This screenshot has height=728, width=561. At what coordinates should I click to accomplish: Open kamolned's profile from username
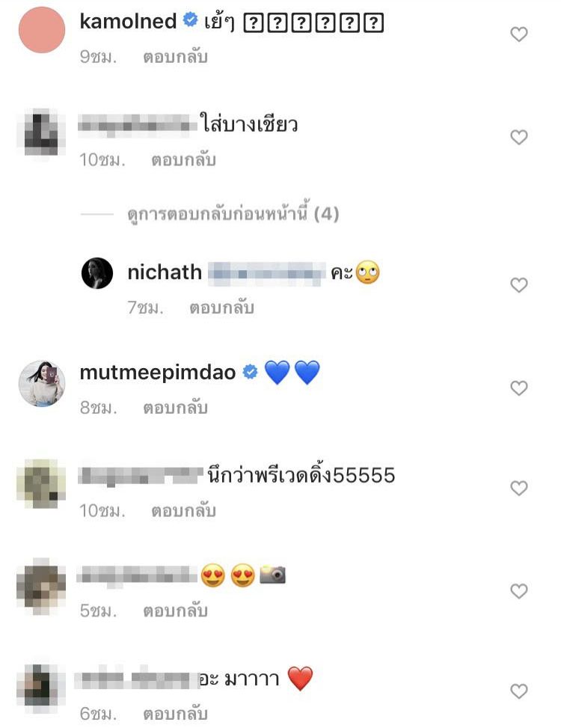point(128,22)
